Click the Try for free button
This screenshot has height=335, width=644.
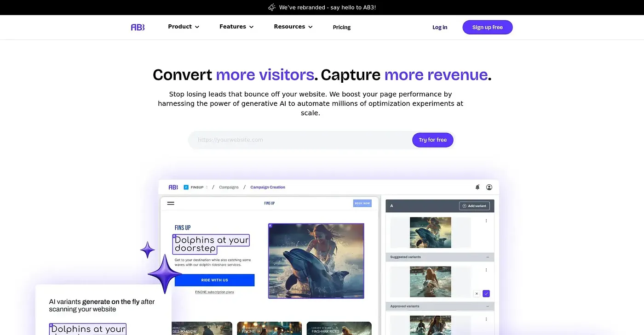433,140
